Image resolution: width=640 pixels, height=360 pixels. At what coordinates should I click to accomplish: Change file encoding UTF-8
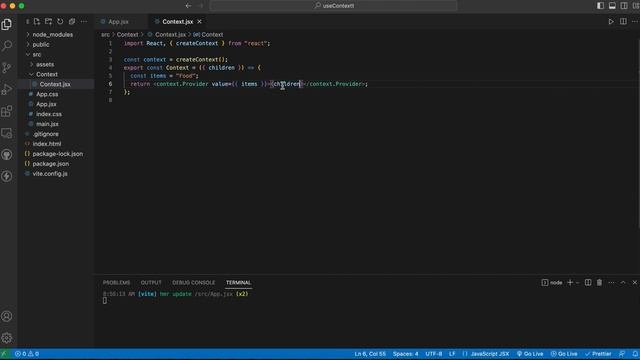tap(433, 354)
